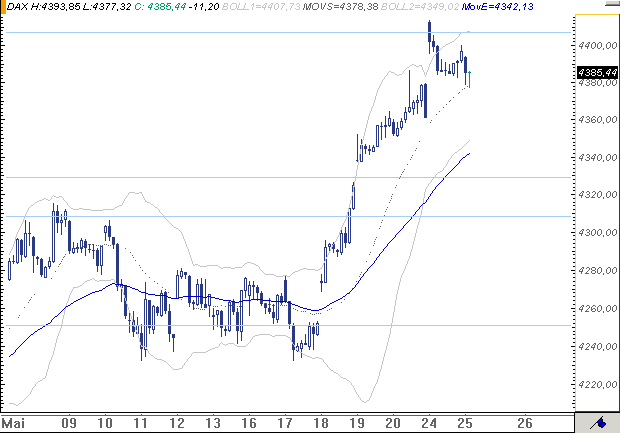Select the horizontal line near 4330

coord(289,178)
